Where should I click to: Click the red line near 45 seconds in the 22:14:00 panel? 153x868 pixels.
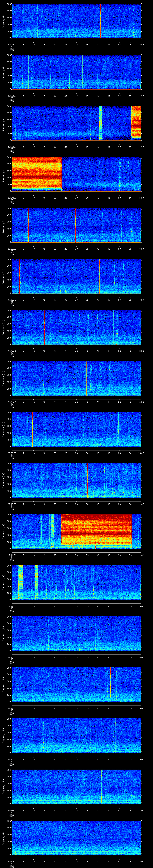pos(110,684)
